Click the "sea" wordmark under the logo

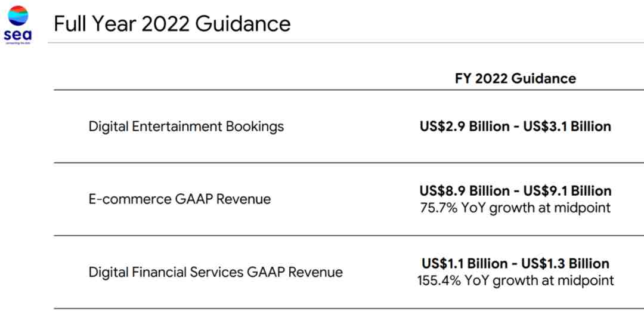coord(18,35)
